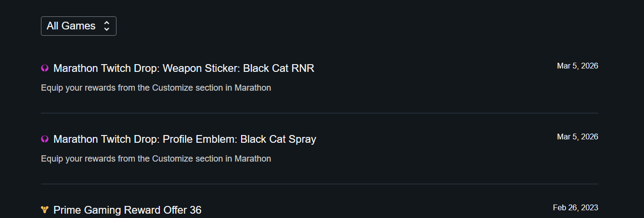Click the description under the Weapon Sticker drop
Image resolution: width=644 pixels, height=218 pixels.
tap(156, 88)
